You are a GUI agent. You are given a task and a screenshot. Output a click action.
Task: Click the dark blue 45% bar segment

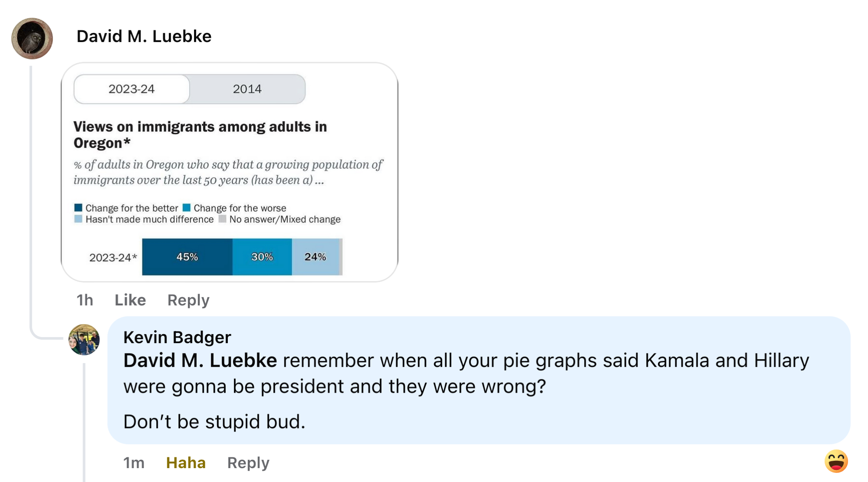(x=187, y=257)
